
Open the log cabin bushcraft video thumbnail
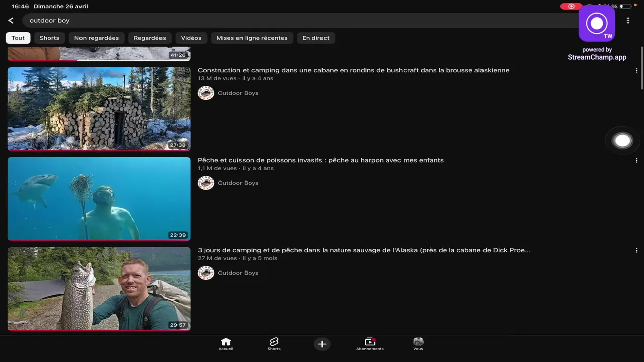coord(99,109)
